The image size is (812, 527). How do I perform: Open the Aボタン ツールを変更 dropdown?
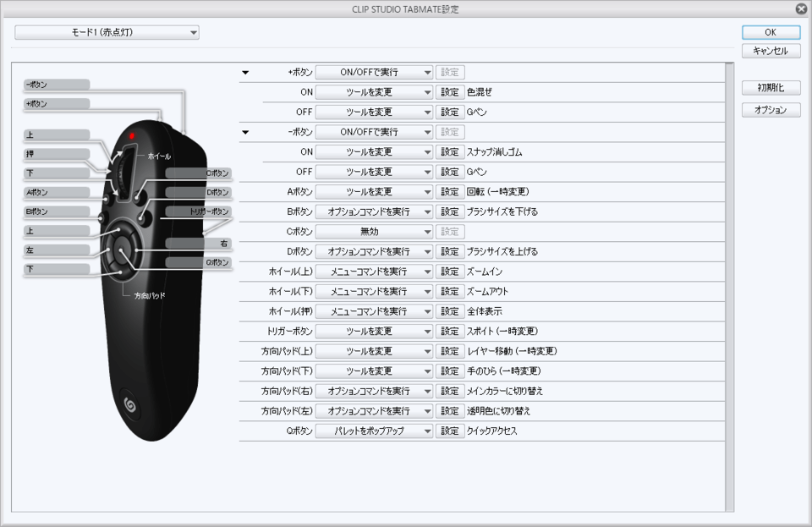coord(374,192)
